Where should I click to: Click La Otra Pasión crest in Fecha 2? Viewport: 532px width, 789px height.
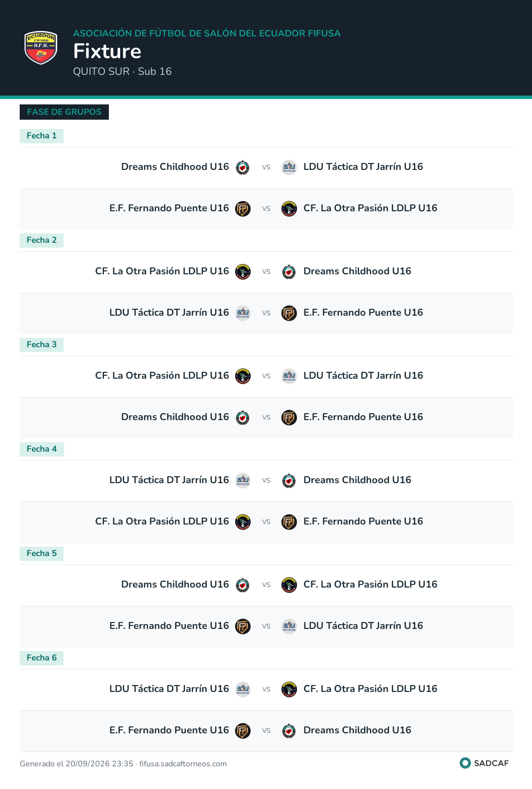click(243, 272)
